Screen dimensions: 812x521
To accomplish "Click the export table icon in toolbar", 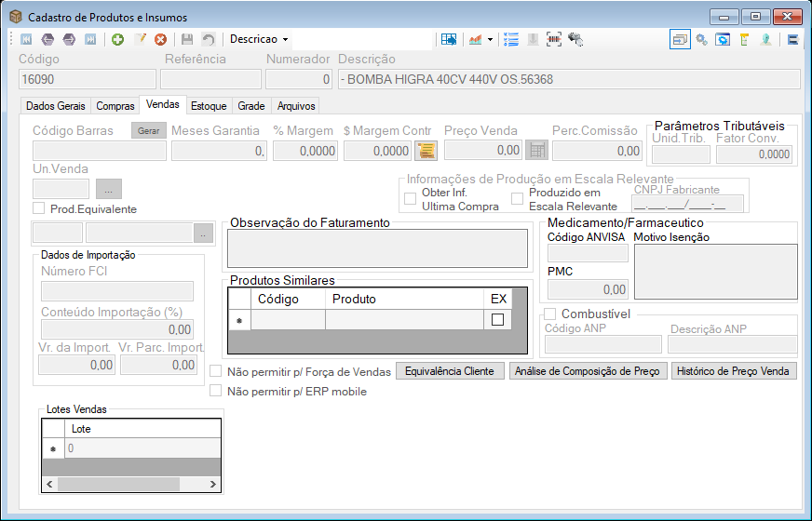I will (449, 39).
